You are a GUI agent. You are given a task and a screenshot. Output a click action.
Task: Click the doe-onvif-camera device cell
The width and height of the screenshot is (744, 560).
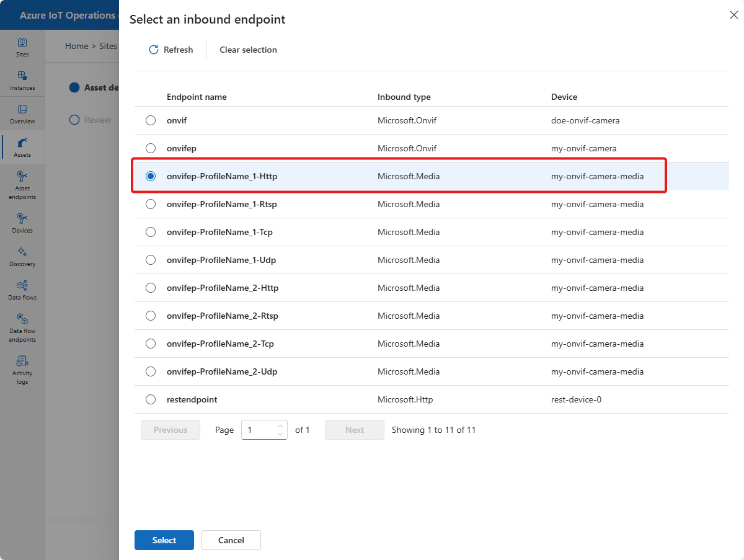(585, 120)
